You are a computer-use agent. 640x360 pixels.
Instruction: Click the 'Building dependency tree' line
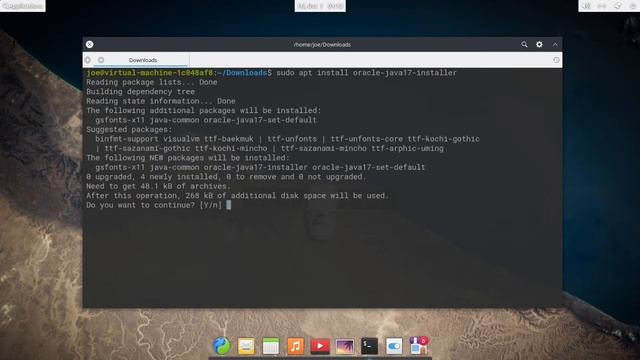pyautogui.click(x=140, y=91)
